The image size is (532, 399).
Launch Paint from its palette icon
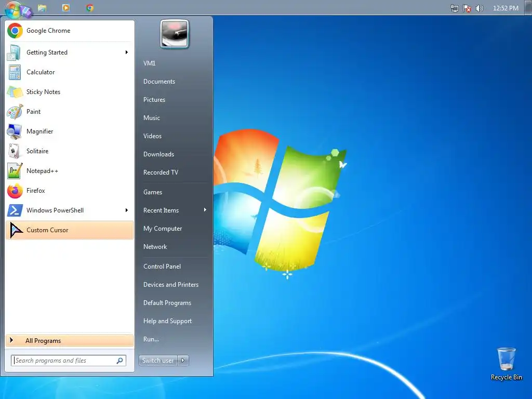pos(15,112)
